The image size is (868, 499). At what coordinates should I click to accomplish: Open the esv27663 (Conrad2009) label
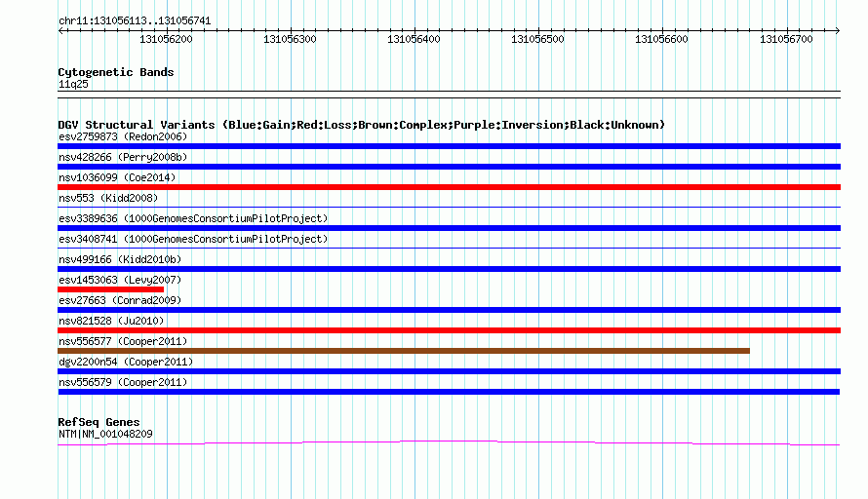tap(120, 300)
